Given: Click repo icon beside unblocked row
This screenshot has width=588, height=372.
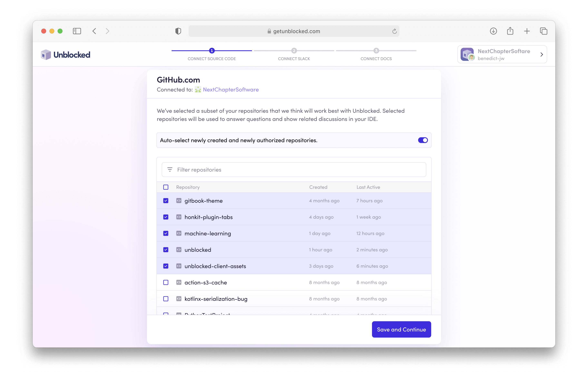Looking at the screenshot, I should click(x=179, y=250).
